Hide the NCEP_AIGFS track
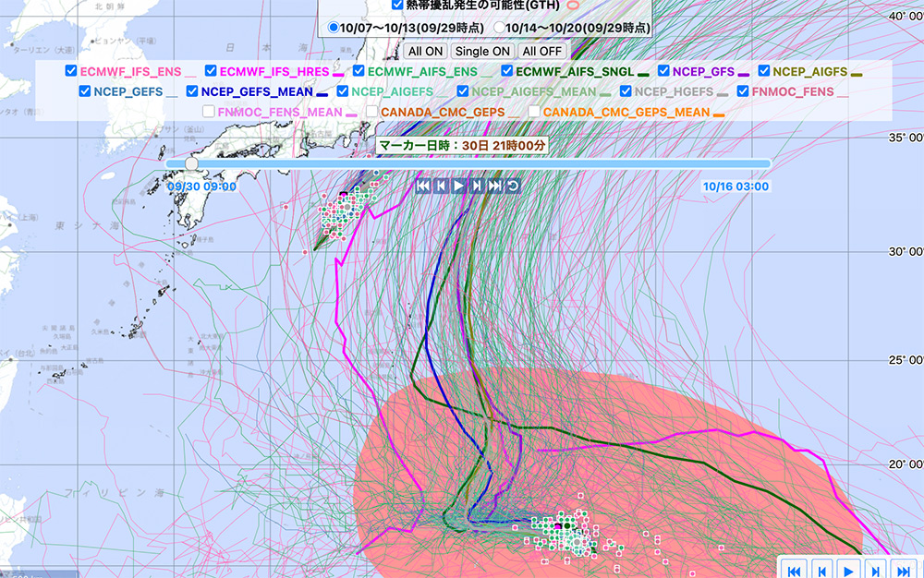 [x=764, y=71]
